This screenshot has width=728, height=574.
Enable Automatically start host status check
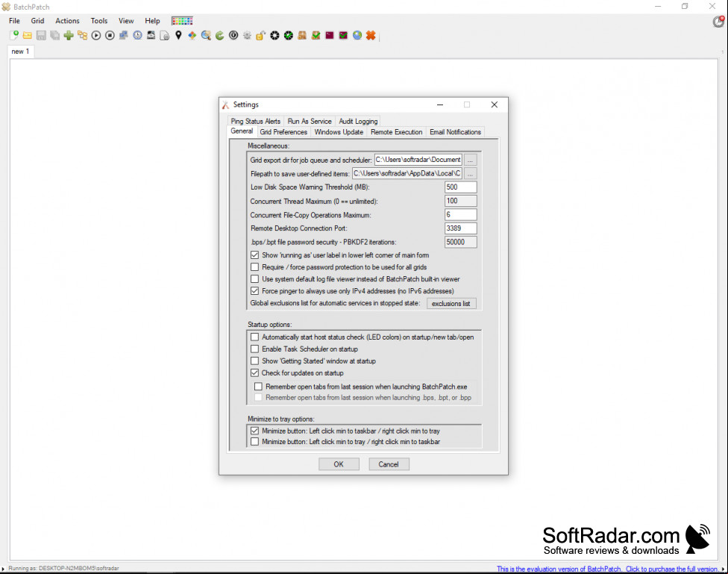[254, 337]
